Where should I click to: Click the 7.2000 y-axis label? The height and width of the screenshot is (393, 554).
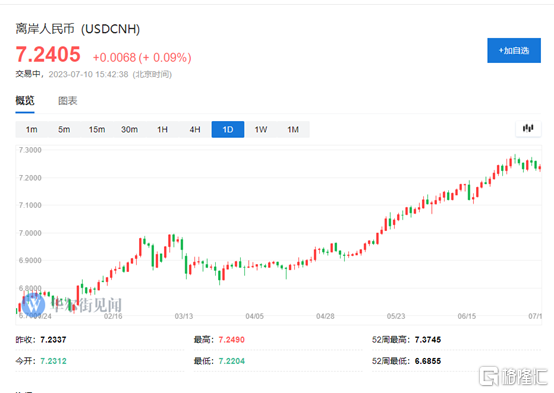(x=30, y=178)
